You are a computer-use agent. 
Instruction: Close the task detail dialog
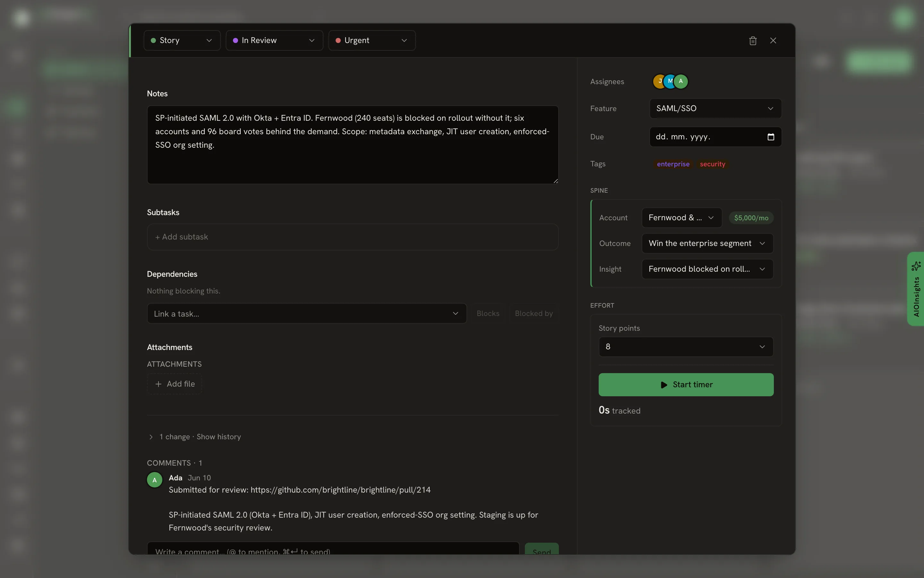click(x=773, y=40)
